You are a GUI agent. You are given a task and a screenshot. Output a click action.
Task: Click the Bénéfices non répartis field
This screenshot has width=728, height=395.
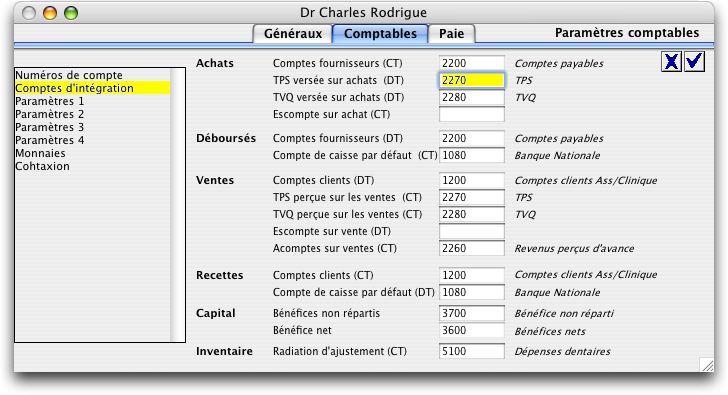(472, 313)
